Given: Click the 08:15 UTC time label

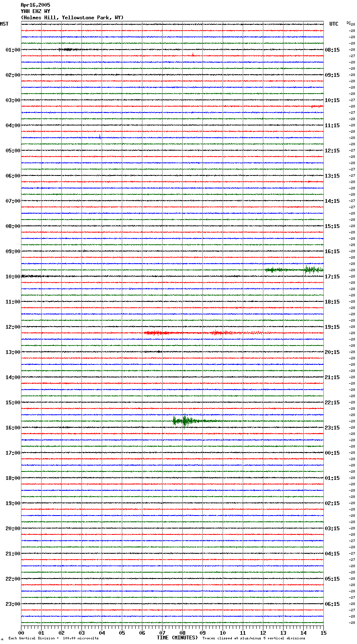Looking at the screenshot, I should pyautogui.click(x=332, y=50).
